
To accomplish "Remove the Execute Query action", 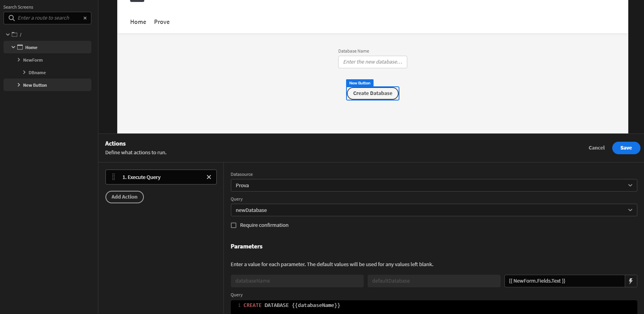I will click(x=209, y=177).
